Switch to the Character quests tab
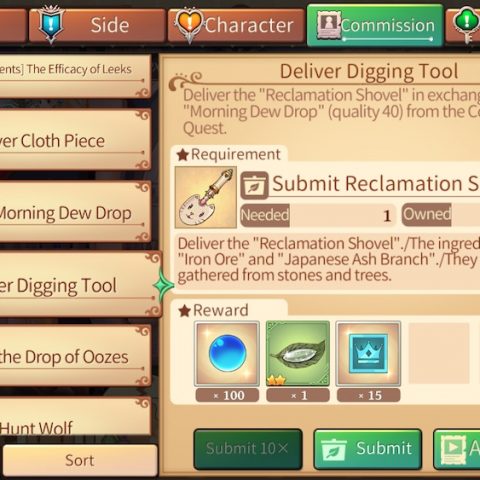The image size is (480, 480). (x=236, y=25)
